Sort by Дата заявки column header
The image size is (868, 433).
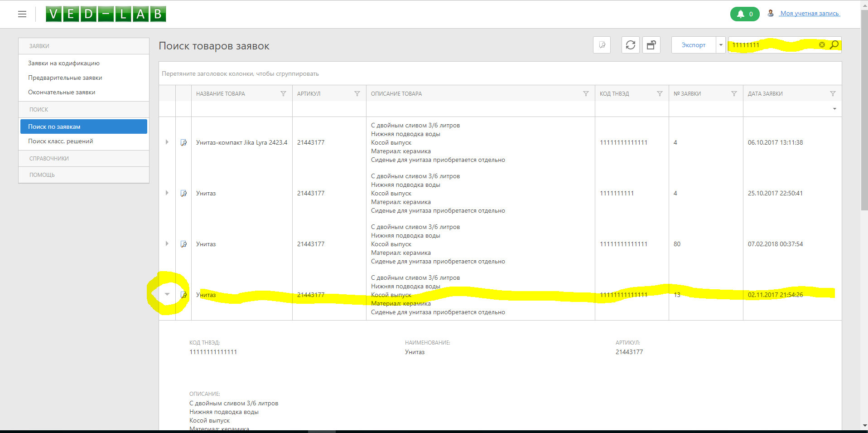click(765, 93)
